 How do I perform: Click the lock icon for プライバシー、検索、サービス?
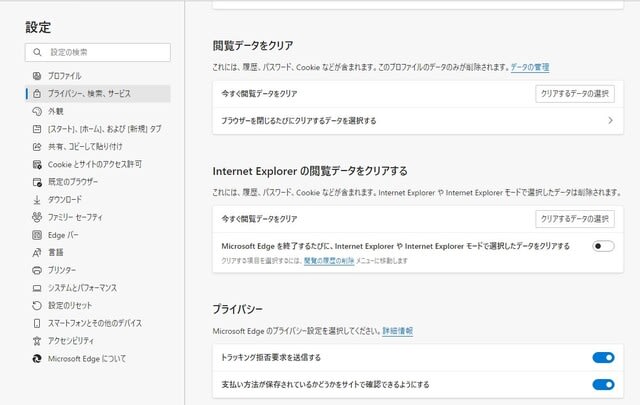37,93
